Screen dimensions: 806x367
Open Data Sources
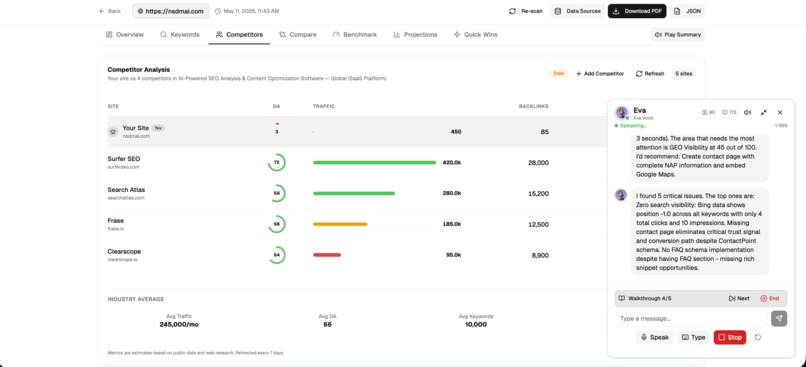pos(578,11)
